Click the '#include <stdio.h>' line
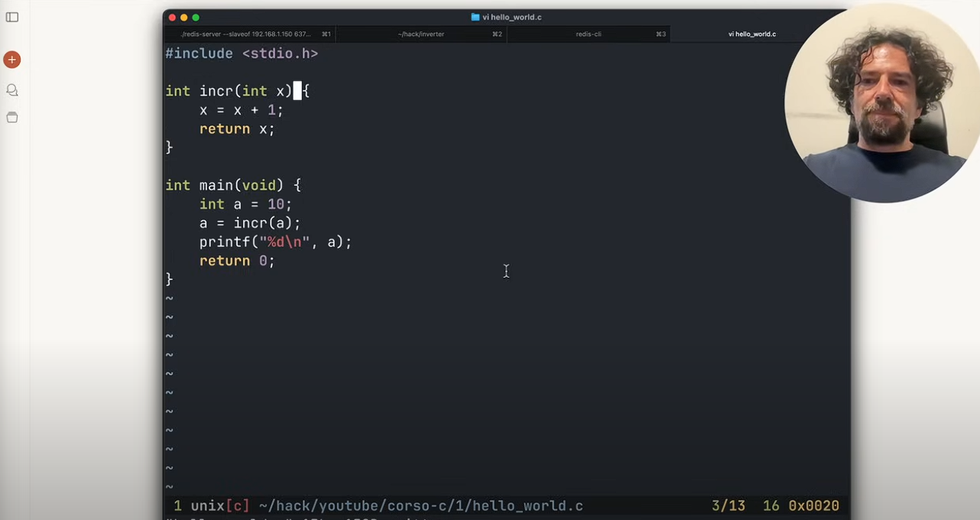This screenshot has height=520, width=980. click(x=242, y=54)
